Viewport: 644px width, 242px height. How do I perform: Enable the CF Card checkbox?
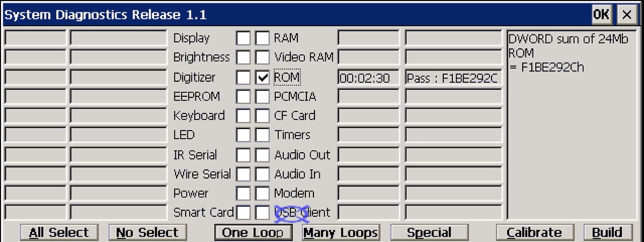pos(262,116)
